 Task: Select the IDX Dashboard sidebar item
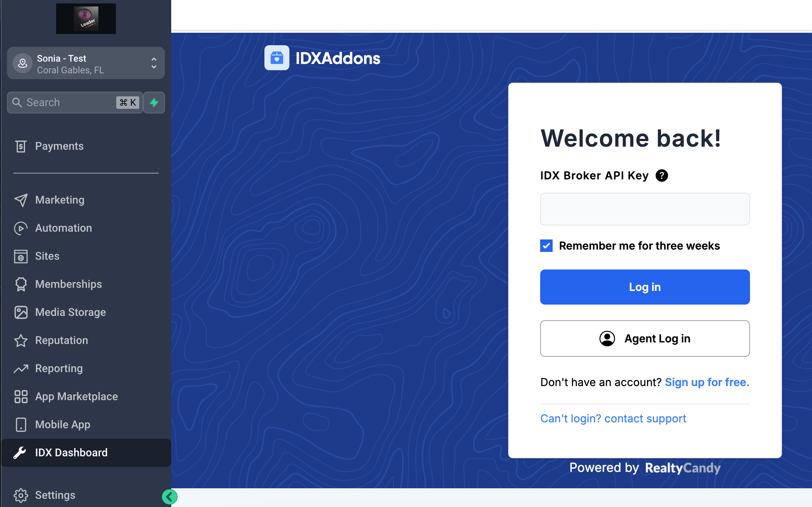click(71, 453)
